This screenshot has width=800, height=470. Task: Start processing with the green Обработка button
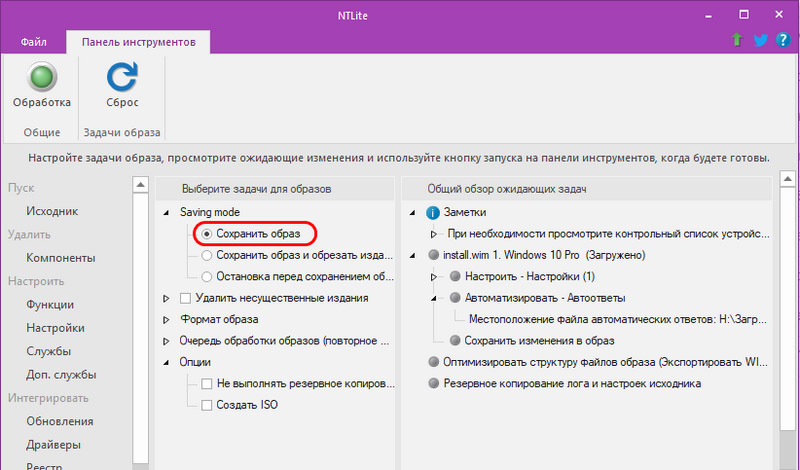point(42,84)
